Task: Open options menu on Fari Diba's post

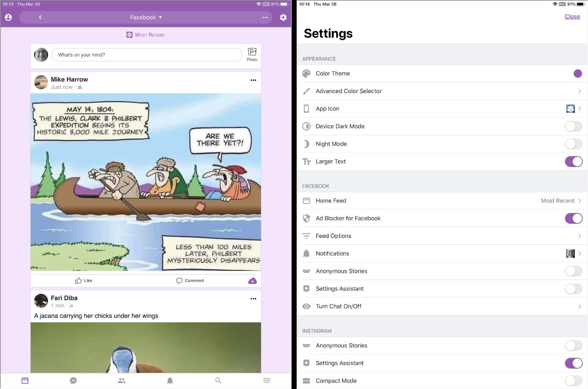Action: tap(253, 299)
